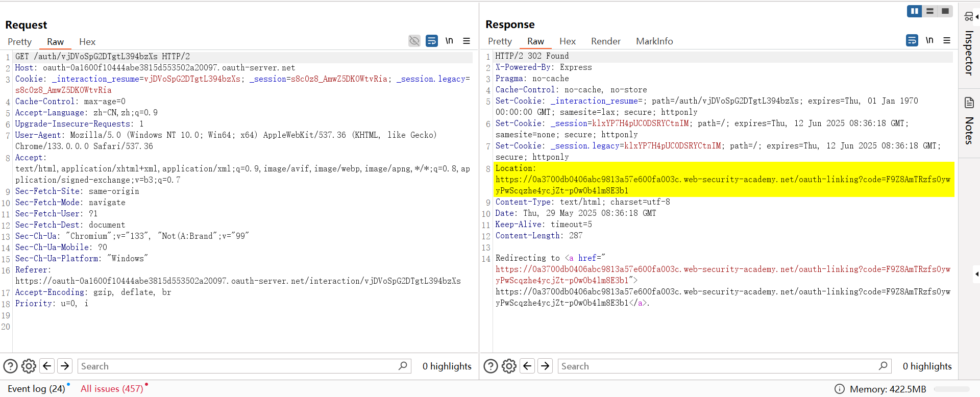Open All issues list

112,389
